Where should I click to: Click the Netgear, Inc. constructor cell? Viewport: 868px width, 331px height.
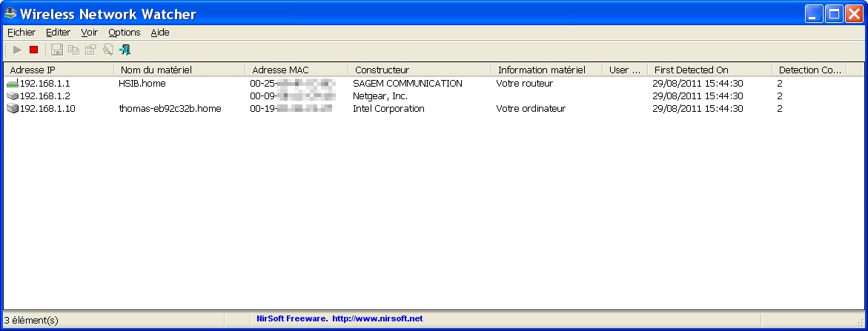click(x=380, y=96)
